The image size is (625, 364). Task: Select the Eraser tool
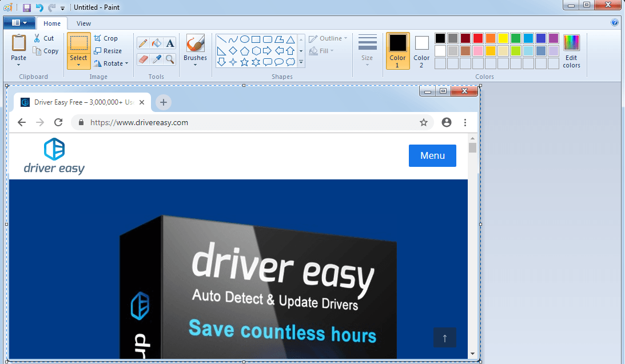[x=143, y=59]
